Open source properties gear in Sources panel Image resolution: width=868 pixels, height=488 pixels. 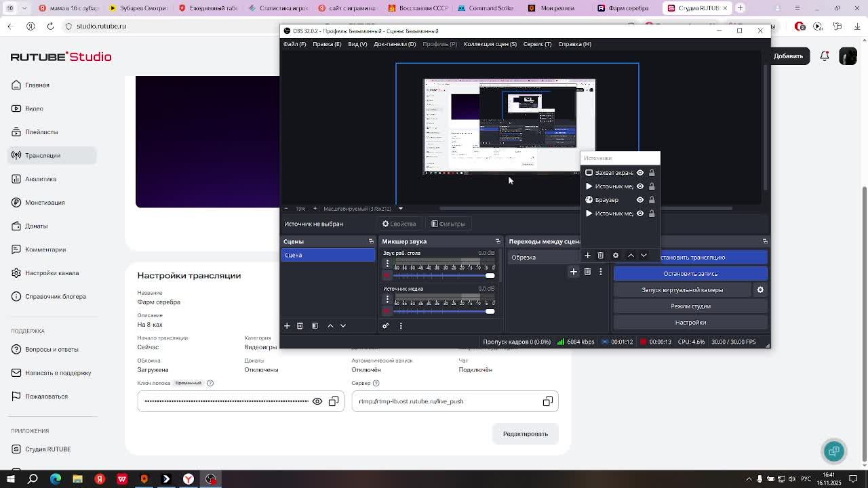[x=616, y=256]
